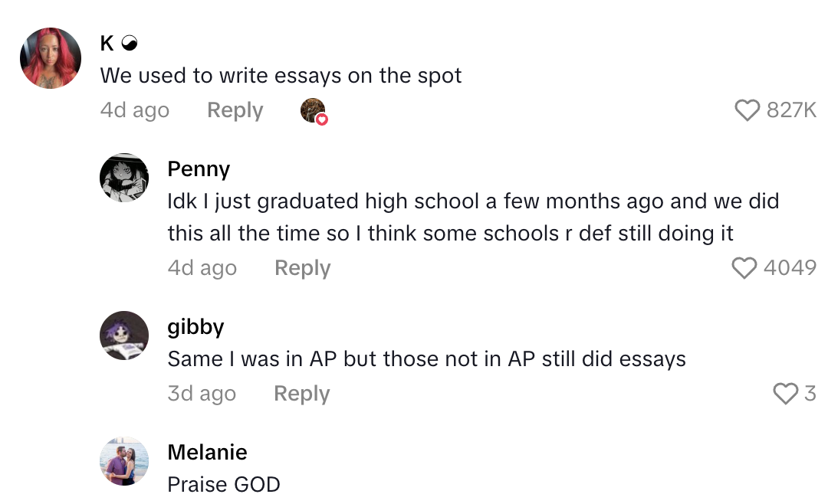Click Melanie's comment text Praise GOD

click(223, 484)
